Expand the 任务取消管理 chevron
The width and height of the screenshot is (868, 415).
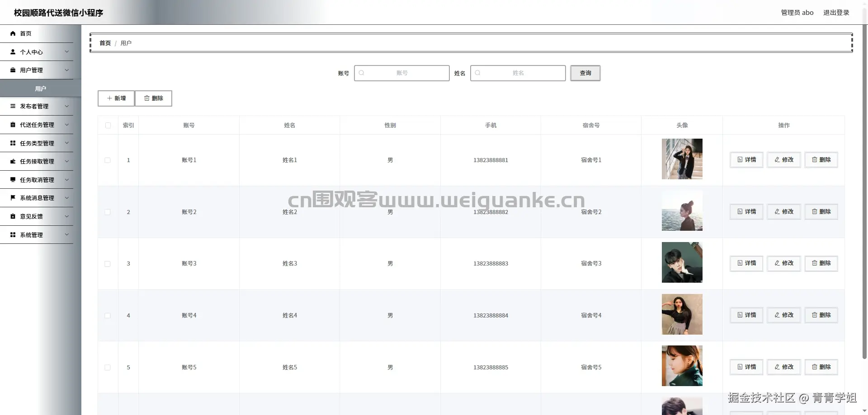(x=67, y=180)
